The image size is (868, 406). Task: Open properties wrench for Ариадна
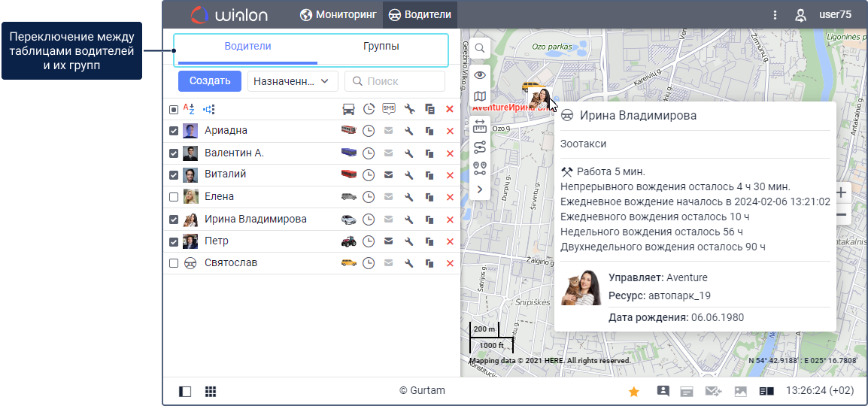click(409, 132)
